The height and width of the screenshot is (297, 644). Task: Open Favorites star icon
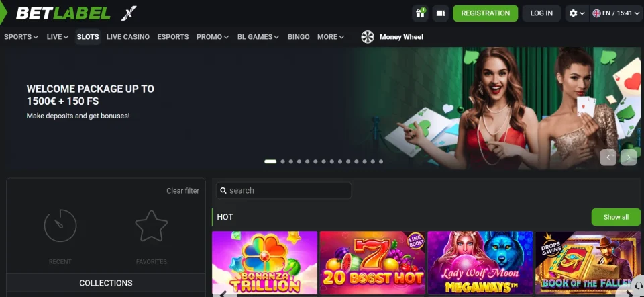pos(152,225)
